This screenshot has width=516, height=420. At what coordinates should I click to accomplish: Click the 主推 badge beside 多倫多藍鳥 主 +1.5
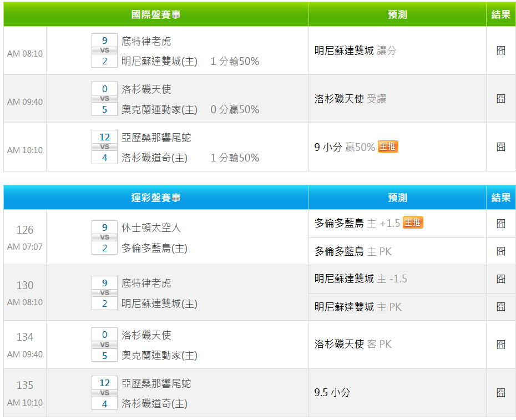click(x=413, y=223)
